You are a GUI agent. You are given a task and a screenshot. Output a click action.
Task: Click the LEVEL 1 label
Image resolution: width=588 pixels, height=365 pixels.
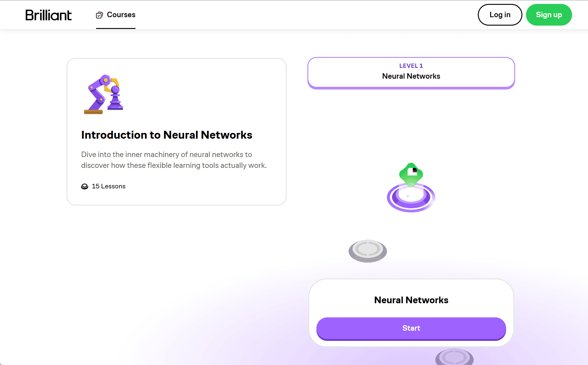coord(411,66)
